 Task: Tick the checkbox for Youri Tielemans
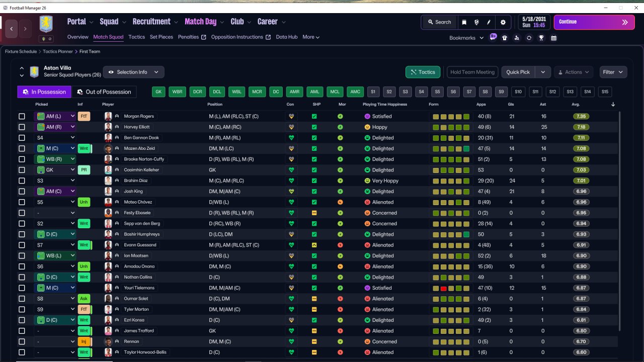click(22, 288)
